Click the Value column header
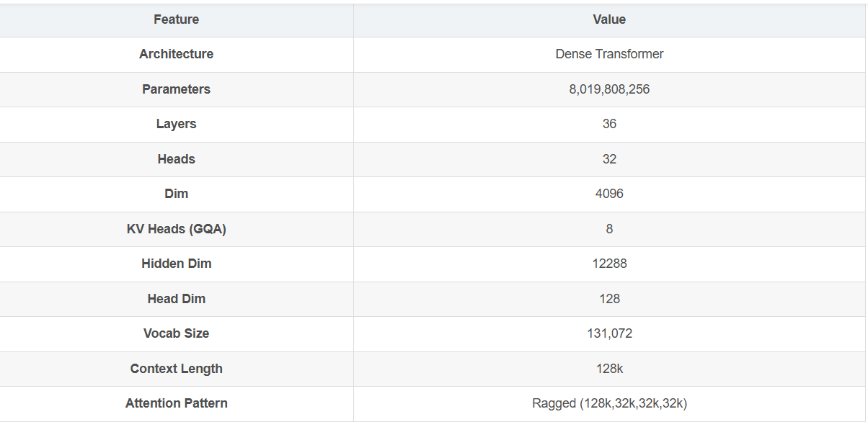 [x=609, y=19]
